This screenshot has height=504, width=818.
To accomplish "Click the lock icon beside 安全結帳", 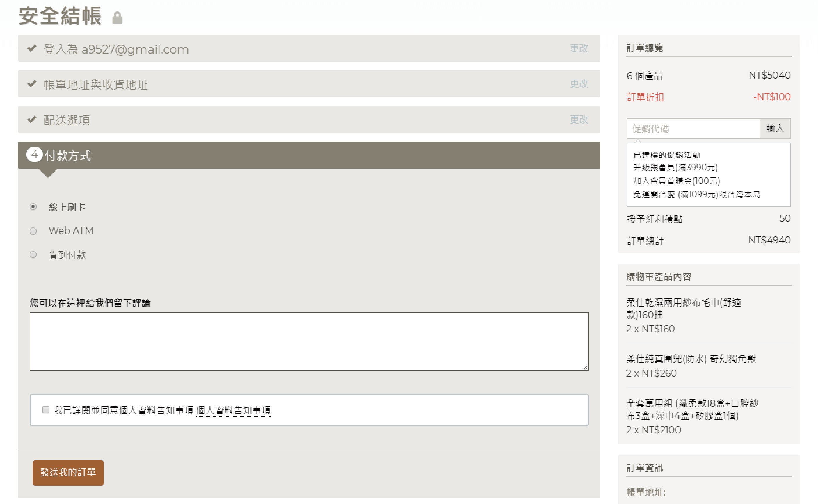I will [117, 18].
